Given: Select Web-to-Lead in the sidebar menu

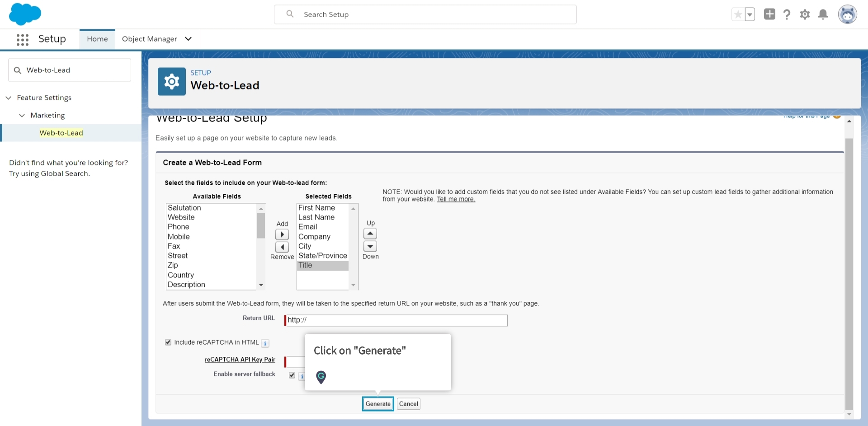Looking at the screenshot, I should [61, 132].
